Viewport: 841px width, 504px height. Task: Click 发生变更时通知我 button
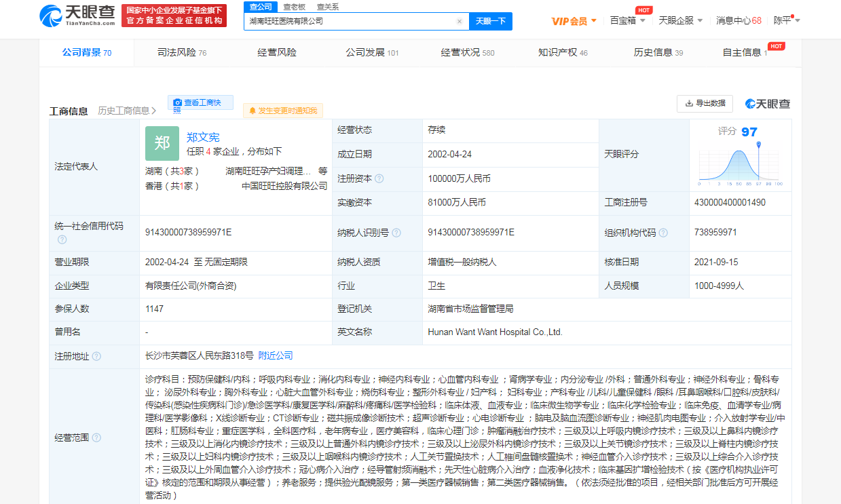[x=283, y=111]
